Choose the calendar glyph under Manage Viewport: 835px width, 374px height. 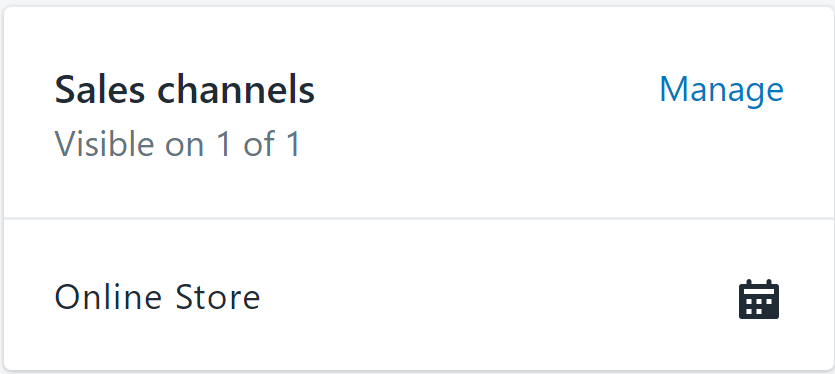click(759, 299)
